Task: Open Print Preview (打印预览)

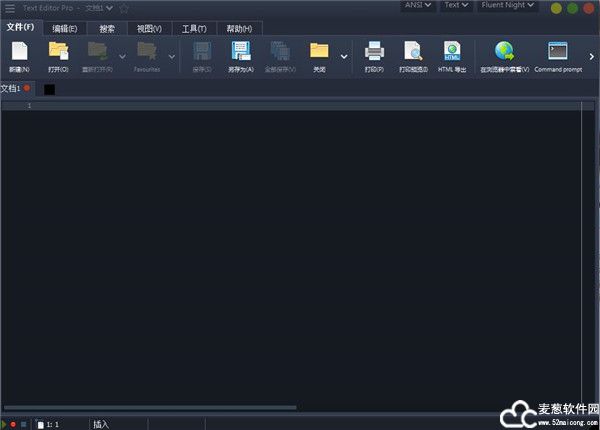Action: tap(412, 51)
